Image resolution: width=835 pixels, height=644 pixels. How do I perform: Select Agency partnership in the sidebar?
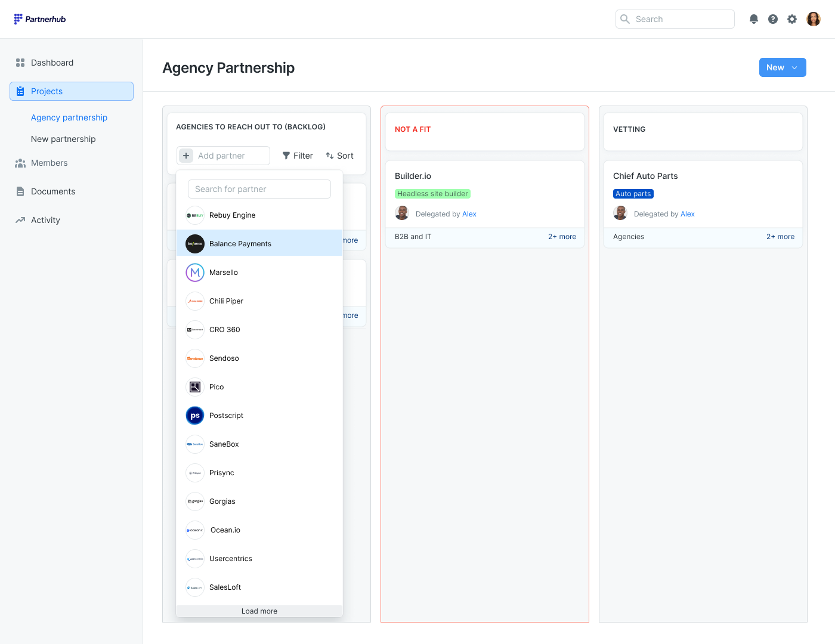(x=69, y=117)
